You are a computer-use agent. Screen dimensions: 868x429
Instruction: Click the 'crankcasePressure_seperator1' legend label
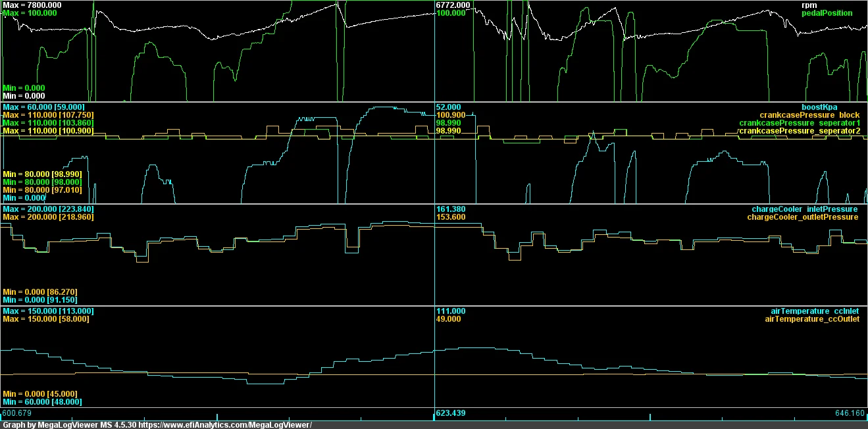coord(800,123)
